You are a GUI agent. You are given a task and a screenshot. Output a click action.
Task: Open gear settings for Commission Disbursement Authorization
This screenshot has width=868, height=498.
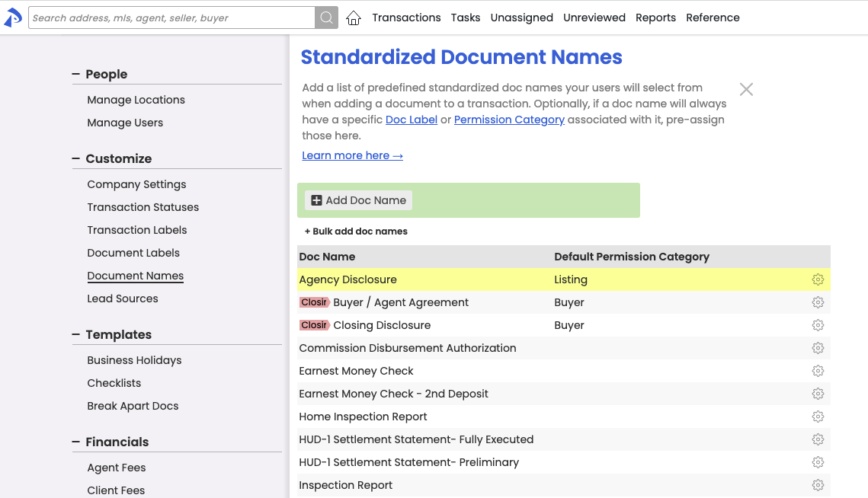[x=818, y=348]
